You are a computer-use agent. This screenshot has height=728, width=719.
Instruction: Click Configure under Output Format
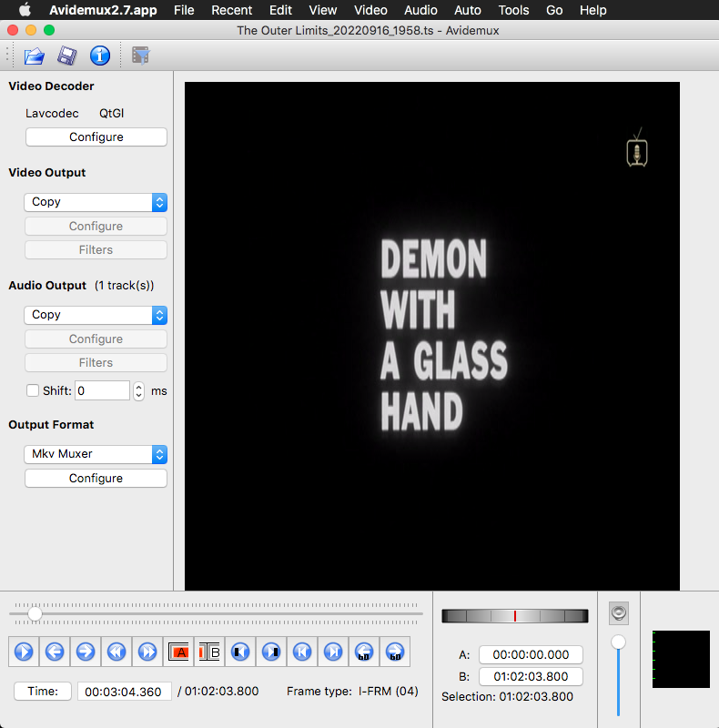pyautogui.click(x=96, y=479)
